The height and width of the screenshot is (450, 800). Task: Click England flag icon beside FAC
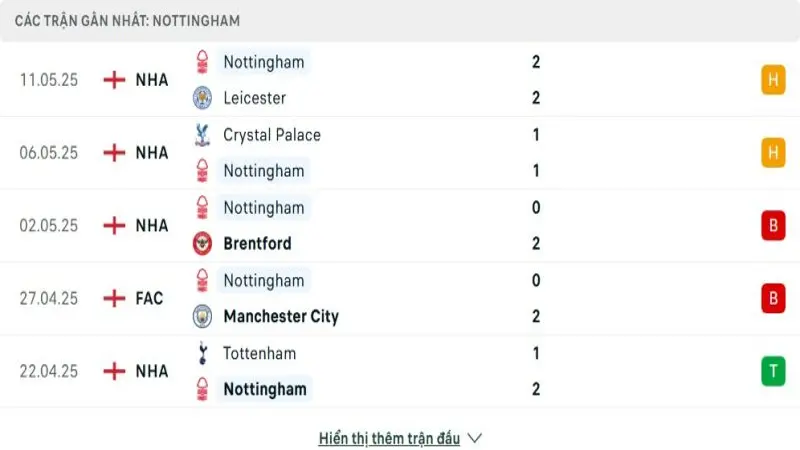click(115, 298)
